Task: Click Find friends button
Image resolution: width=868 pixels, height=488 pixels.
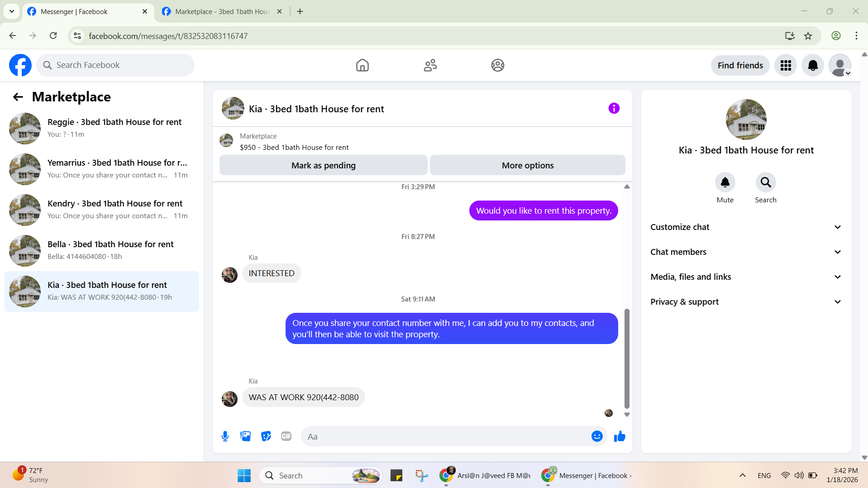Action: (740, 65)
